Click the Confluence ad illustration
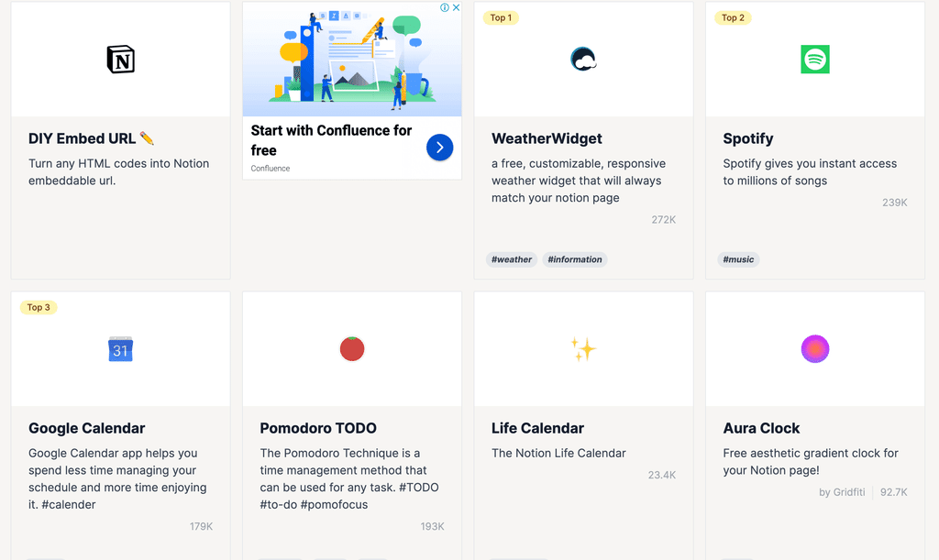939x560 pixels. point(352,60)
